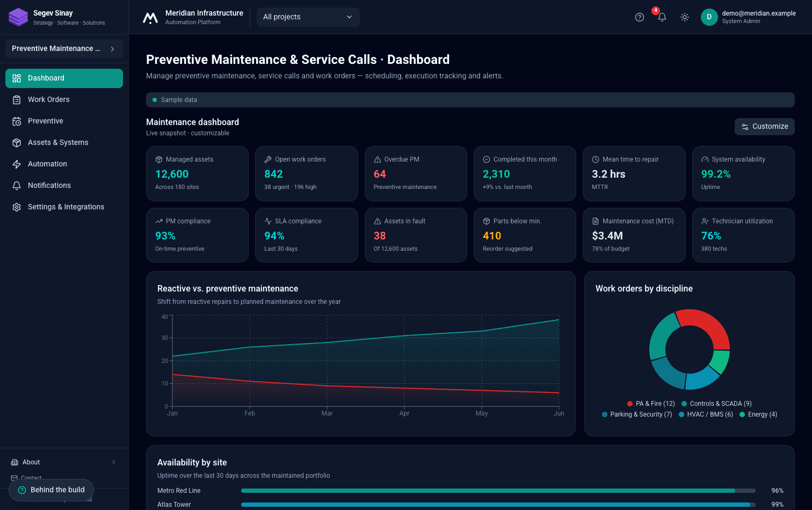The image size is (812, 510).
Task: Click the Automation lightning bolt icon
Action: tap(17, 164)
